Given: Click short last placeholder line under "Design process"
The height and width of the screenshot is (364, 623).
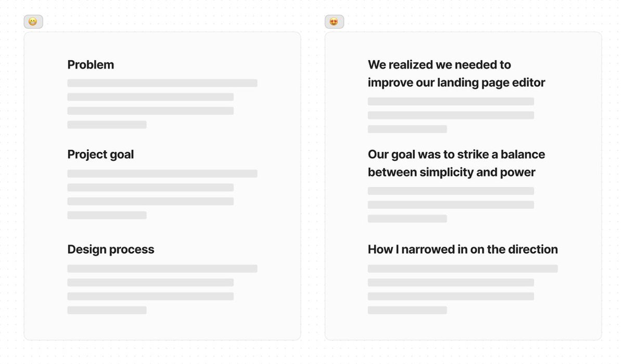Looking at the screenshot, I should coord(107,310).
